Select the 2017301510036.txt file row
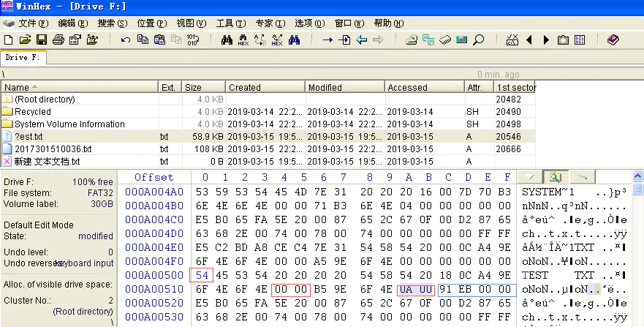This screenshot has width=644, height=327. pos(268,149)
